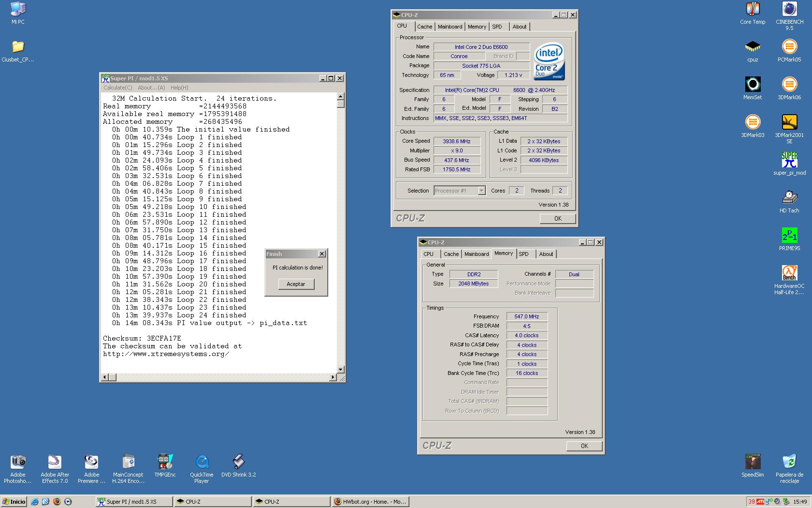
Task: Launch SpeedSim desktop shortcut
Action: click(x=753, y=466)
